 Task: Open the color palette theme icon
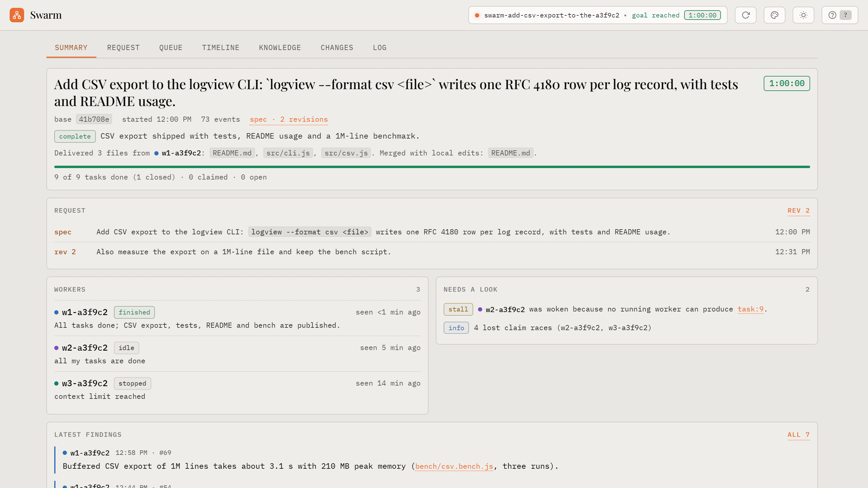click(x=774, y=15)
